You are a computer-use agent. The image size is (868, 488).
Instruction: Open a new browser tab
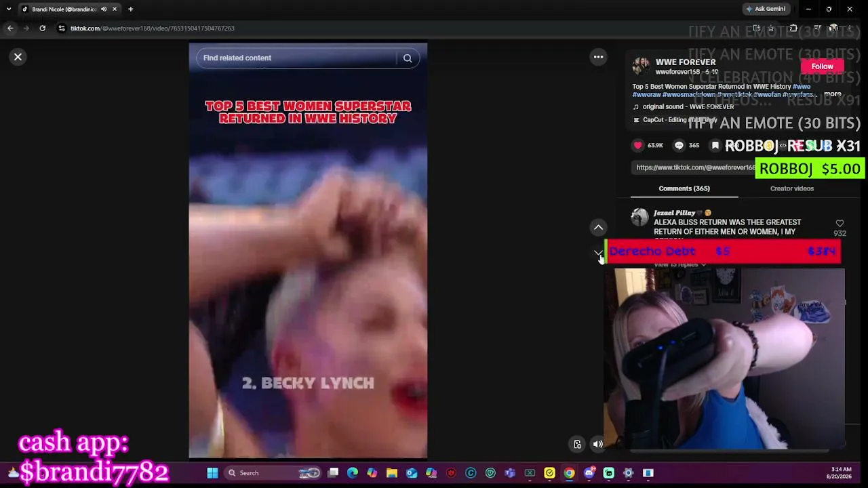point(130,9)
